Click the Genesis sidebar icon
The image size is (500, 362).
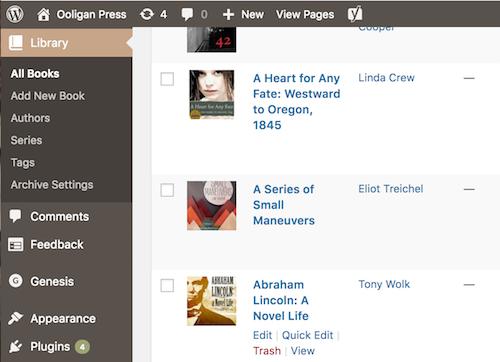[15, 281]
